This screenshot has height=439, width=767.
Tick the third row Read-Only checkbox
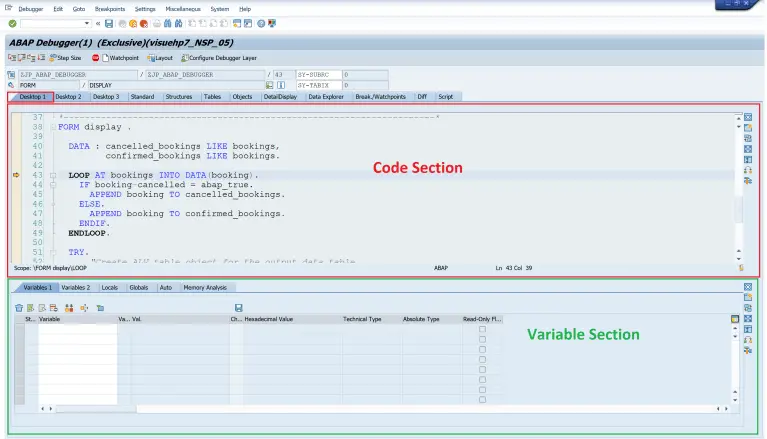[x=482, y=349]
